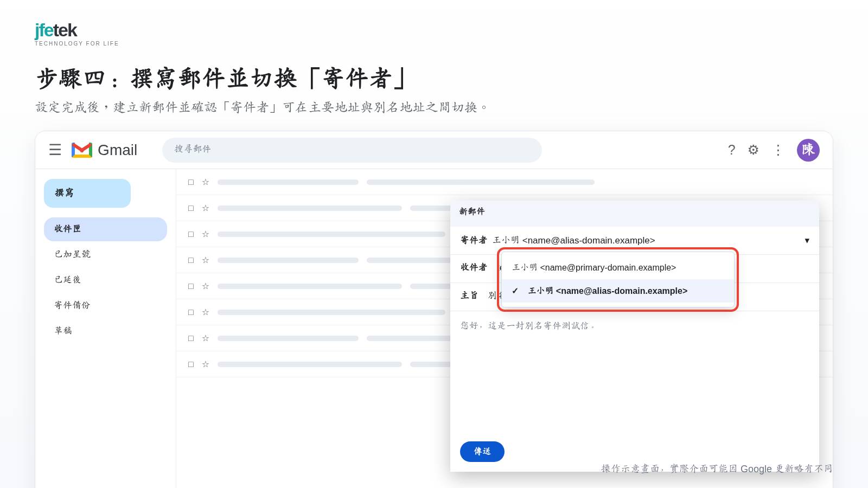The height and width of the screenshot is (488, 868).
Task: Open the 陳 account avatar
Action: tap(808, 150)
